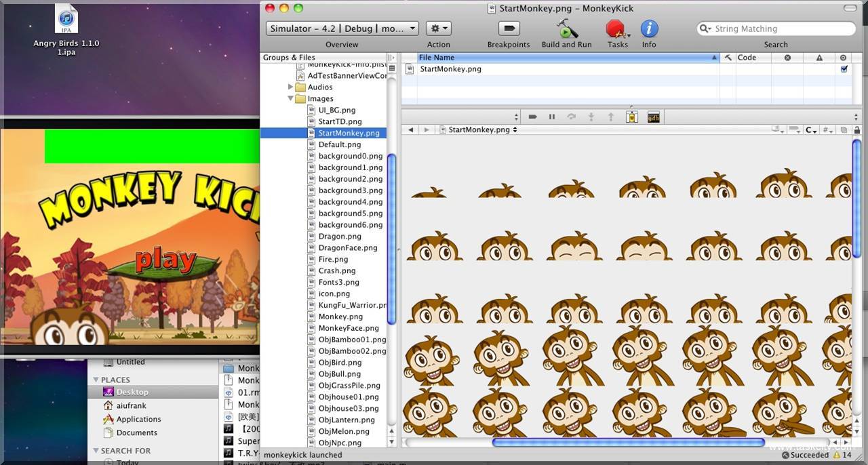Screen dimensions: 868x465
Task: Select Monkey.png
Action: 340,317
